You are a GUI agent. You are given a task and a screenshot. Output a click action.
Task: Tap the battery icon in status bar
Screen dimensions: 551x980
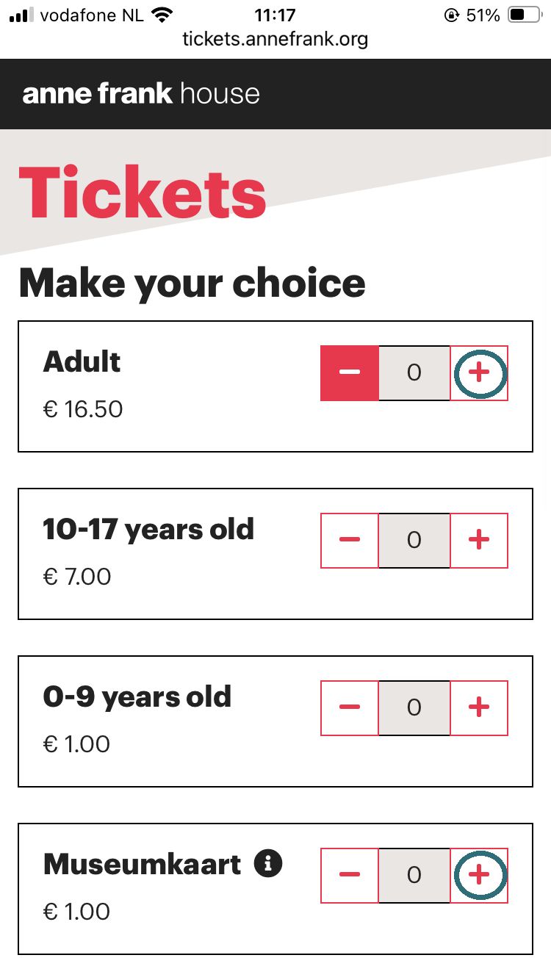tap(525, 15)
